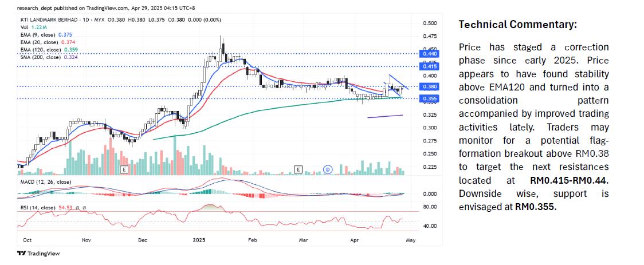
Task: Click the 0.250 price axis label
Action: [x=429, y=154]
